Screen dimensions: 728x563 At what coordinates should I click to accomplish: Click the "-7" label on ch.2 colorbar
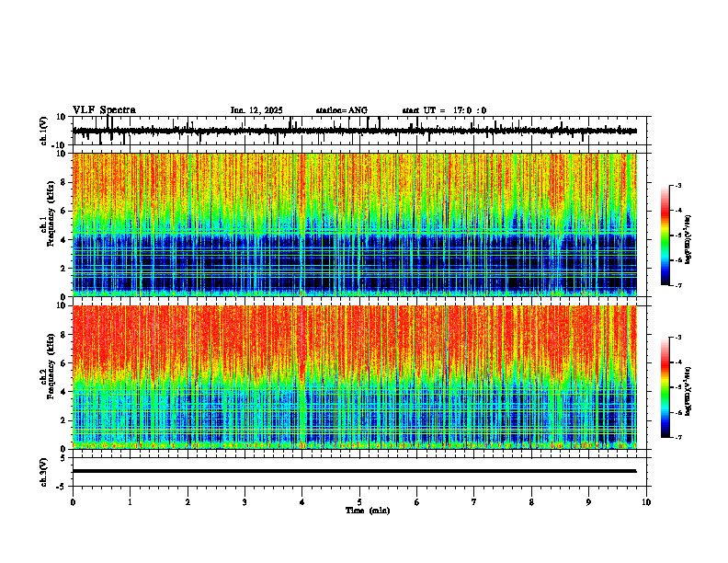[677, 438]
